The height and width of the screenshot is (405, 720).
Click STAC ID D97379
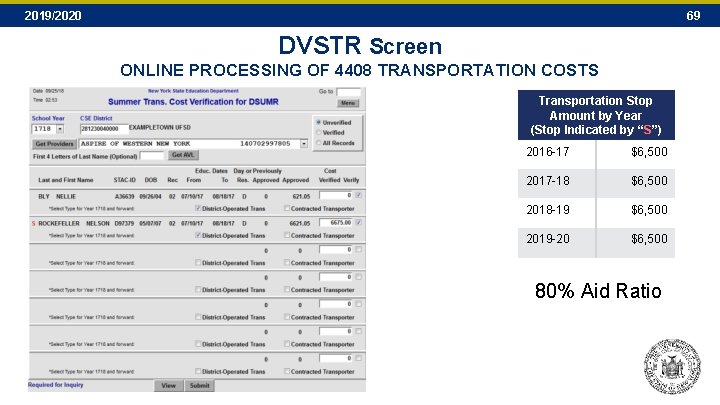tap(124, 224)
